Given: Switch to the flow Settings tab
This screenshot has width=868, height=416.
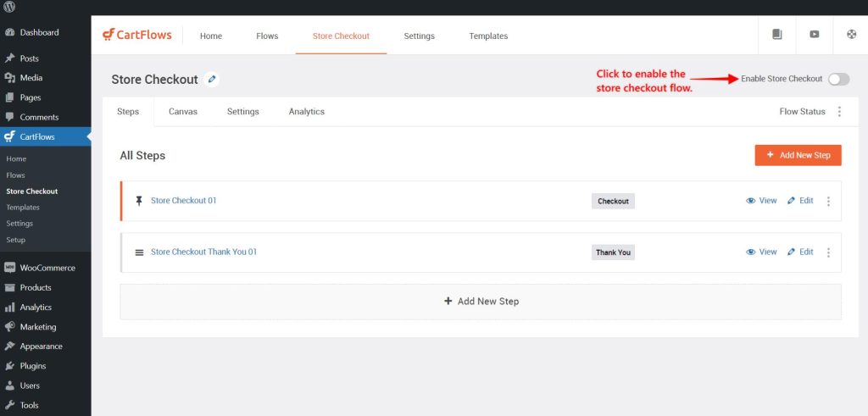Looking at the screenshot, I should coord(243,112).
